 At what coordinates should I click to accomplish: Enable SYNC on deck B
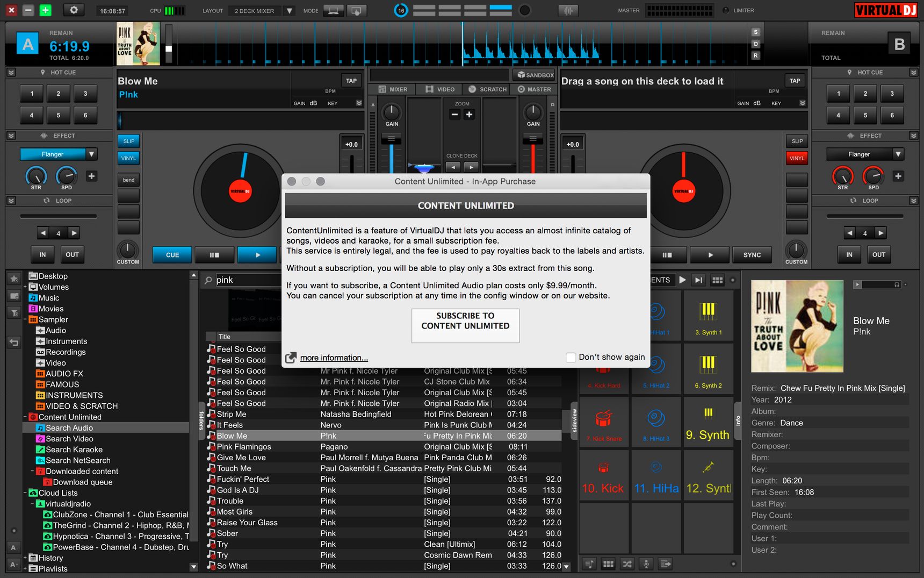752,255
